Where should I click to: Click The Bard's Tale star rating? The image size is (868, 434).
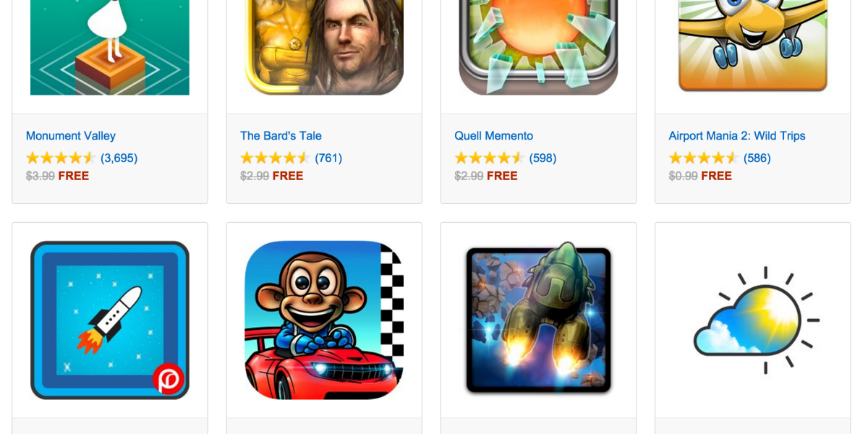click(x=275, y=158)
